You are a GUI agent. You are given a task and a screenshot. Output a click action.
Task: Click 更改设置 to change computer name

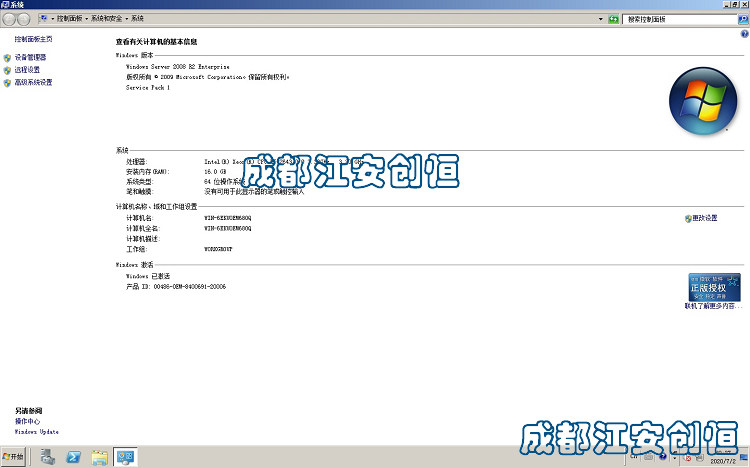tap(705, 218)
